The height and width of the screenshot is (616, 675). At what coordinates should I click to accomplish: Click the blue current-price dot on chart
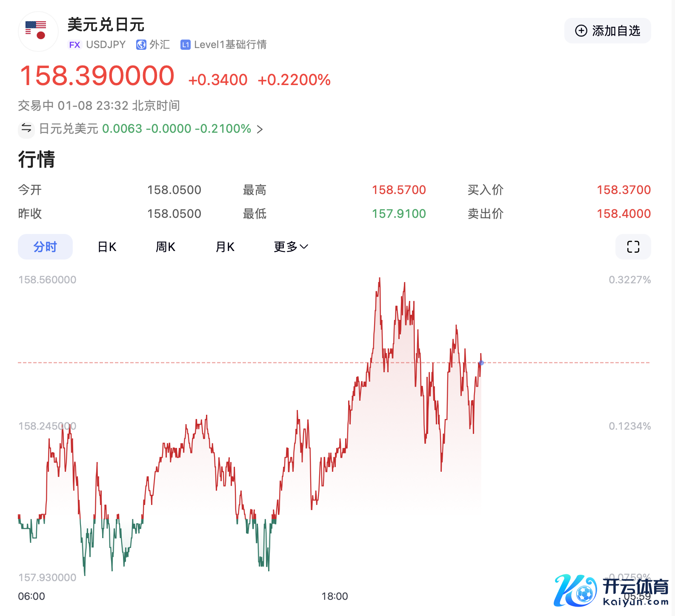click(x=481, y=363)
